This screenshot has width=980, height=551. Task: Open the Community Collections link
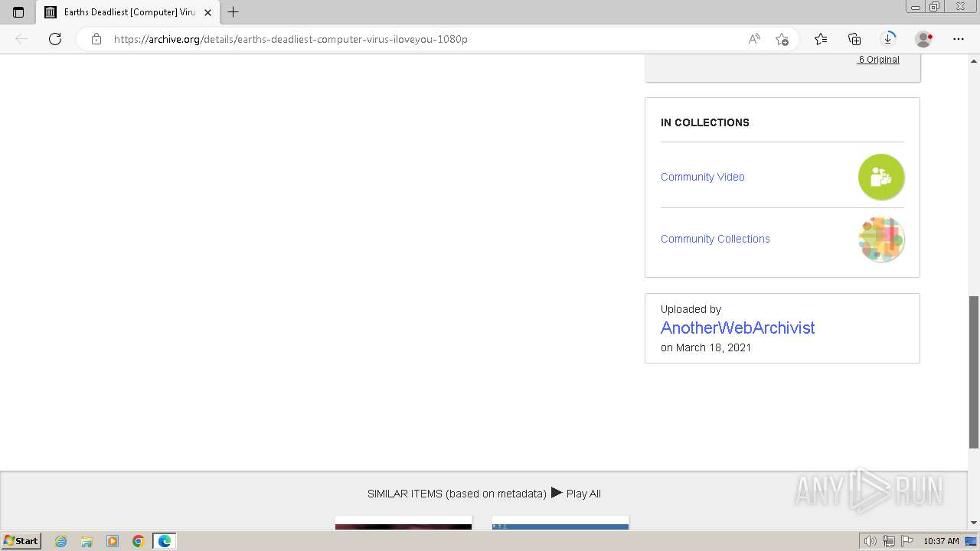(715, 239)
